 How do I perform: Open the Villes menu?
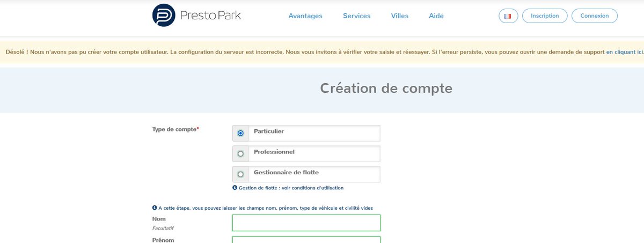tap(400, 16)
